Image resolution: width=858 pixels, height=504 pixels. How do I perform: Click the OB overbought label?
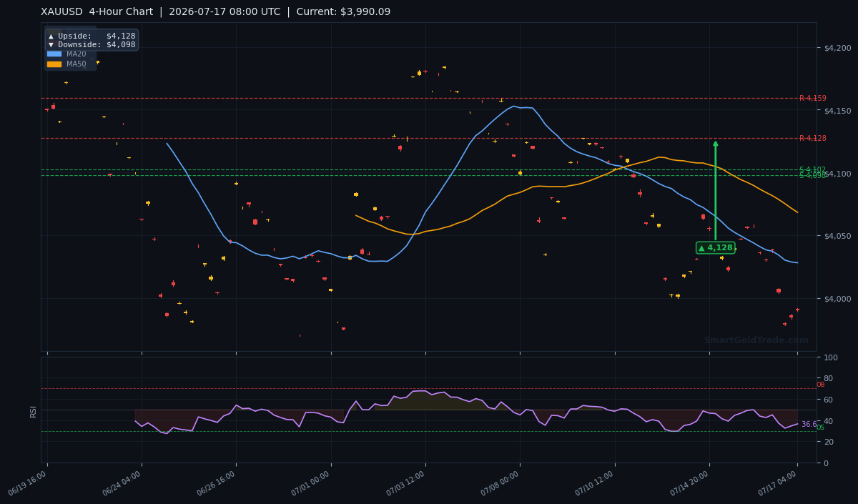(820, 385)
